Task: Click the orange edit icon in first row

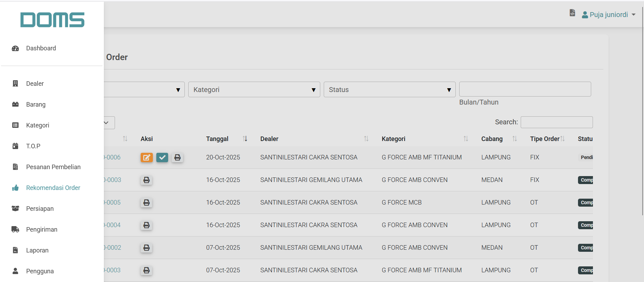Action: click(147, 157)
